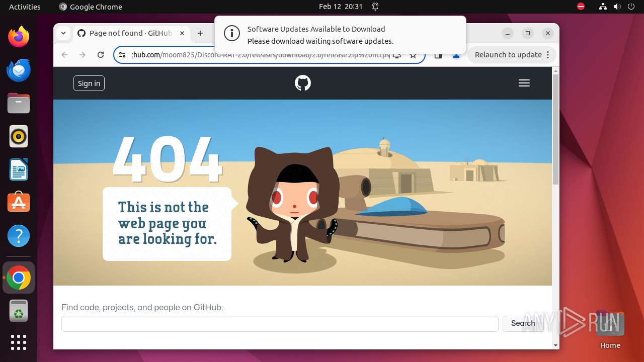Image resolution: width=644 pixels, height=362 pixels.
Task: Open the Trash dock icon
Action: [x=19, y=311]
